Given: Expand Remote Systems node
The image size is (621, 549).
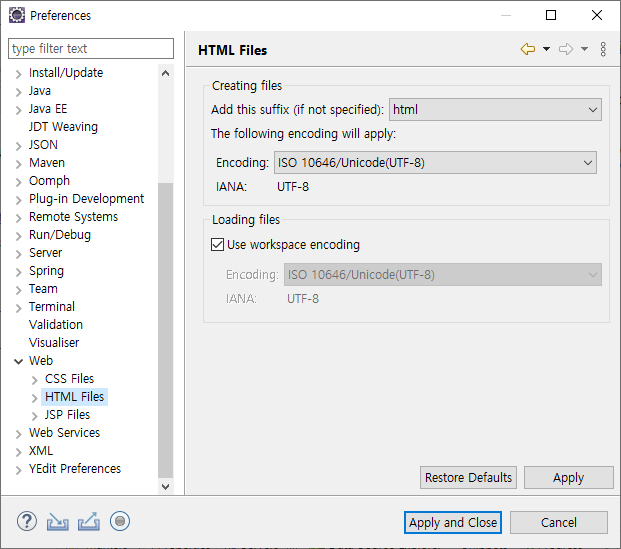Looking at the screenshot, I should 18,218.
